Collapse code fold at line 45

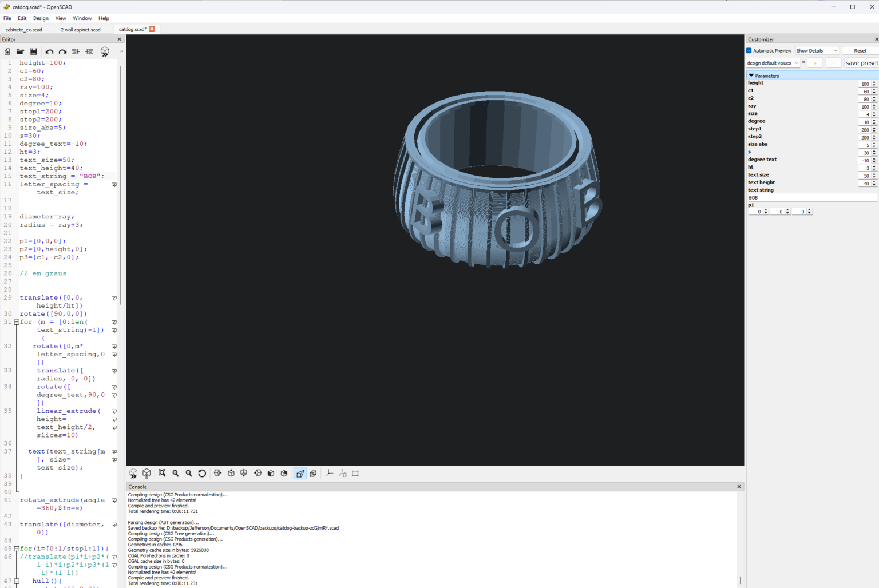17,549
